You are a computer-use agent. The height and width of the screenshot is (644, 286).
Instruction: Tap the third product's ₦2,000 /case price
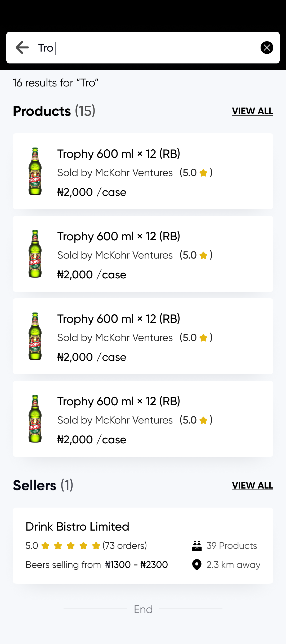pos(92,357)
